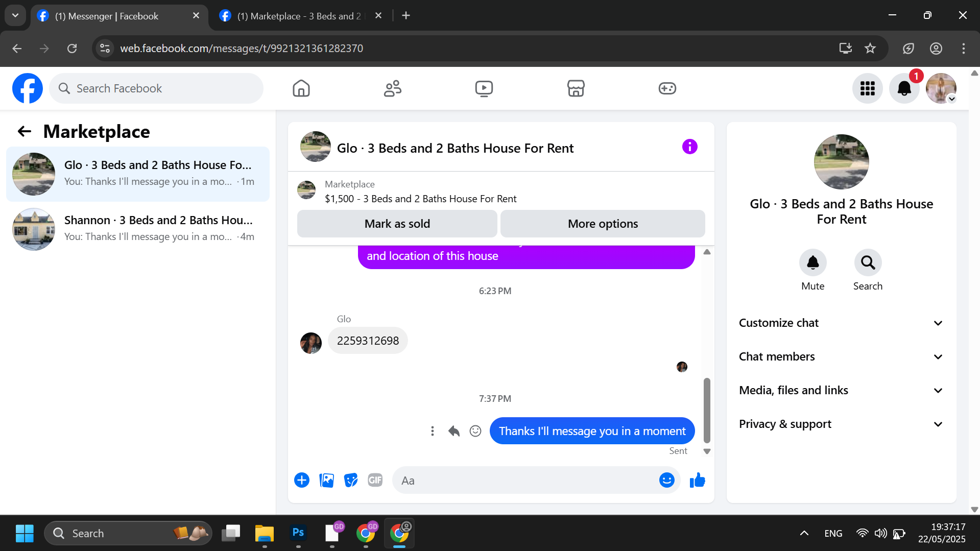
Task: React to the sent message with emoji
Action: click(x=475, y=432)
